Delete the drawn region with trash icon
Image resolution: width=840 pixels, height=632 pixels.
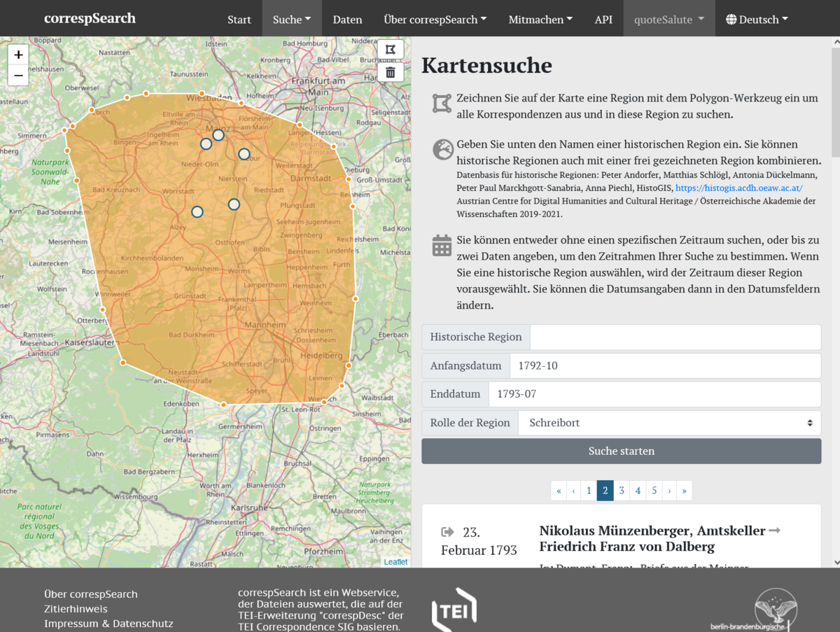[391, 72]
